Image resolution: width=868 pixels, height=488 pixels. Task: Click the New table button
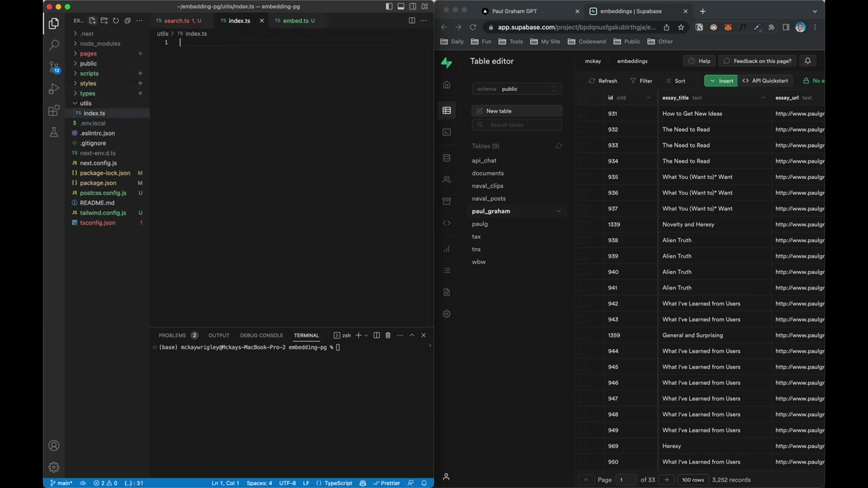click(517, 111)
